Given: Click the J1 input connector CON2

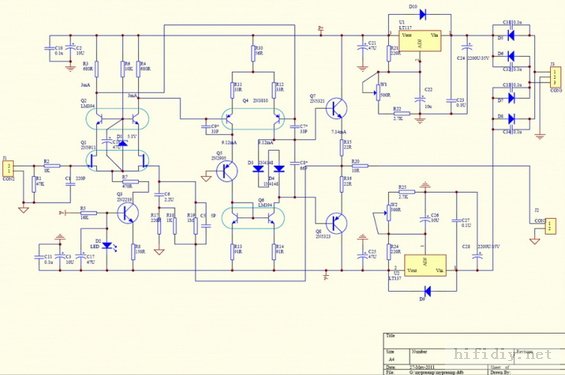Looking at the screenshot, I should point(8,168).
